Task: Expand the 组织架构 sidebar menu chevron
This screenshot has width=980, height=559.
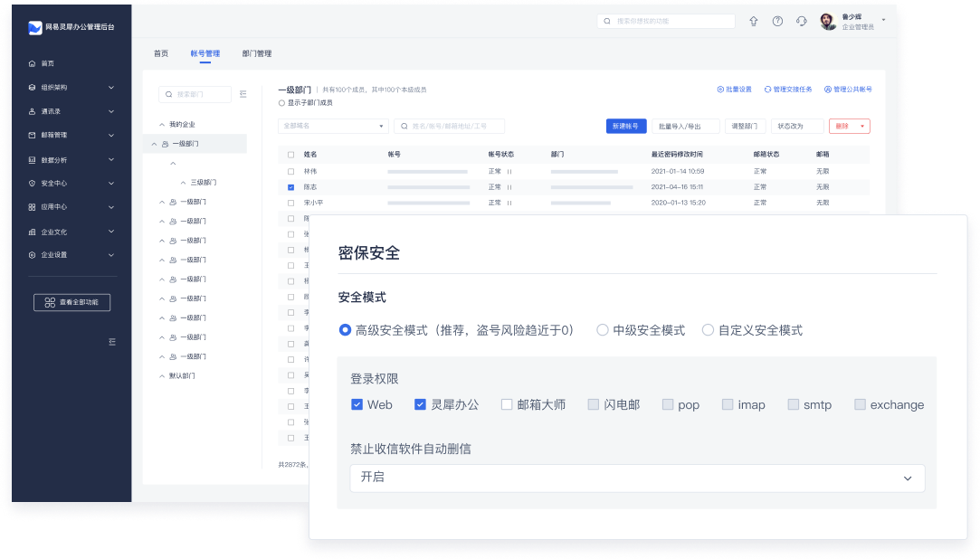Action: [111, 88]
